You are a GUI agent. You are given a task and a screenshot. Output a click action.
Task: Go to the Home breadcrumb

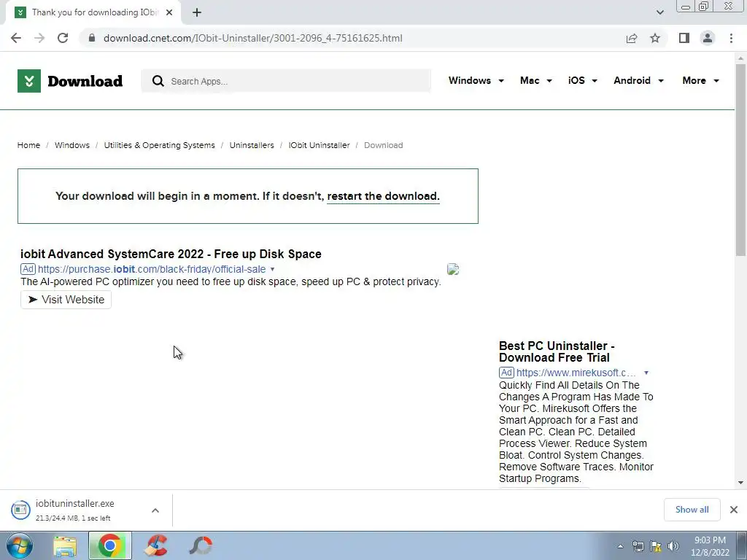28,145
